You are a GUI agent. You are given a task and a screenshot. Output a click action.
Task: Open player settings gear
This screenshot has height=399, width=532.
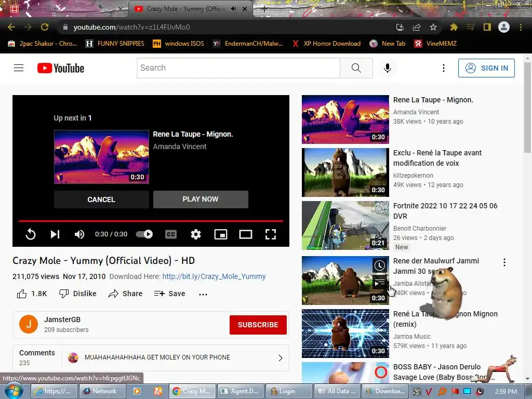point(196,234)
